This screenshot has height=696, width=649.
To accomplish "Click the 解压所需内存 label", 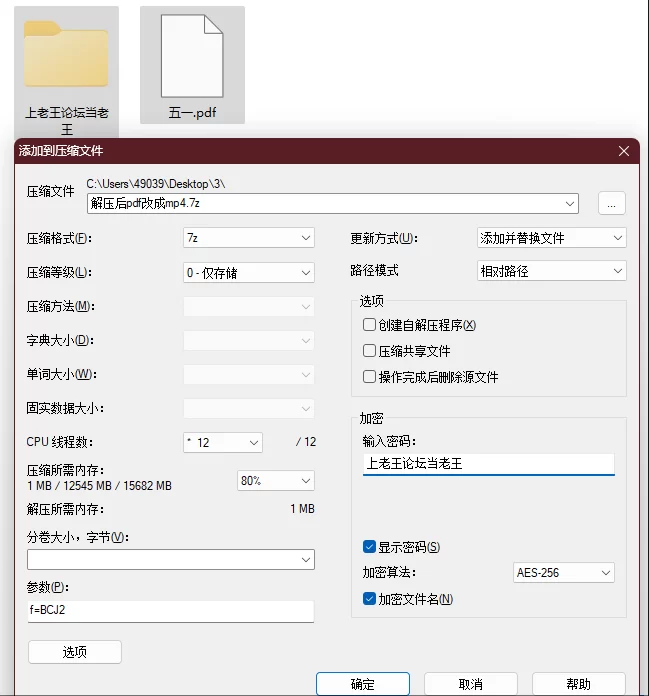I will tap(65, 509).
